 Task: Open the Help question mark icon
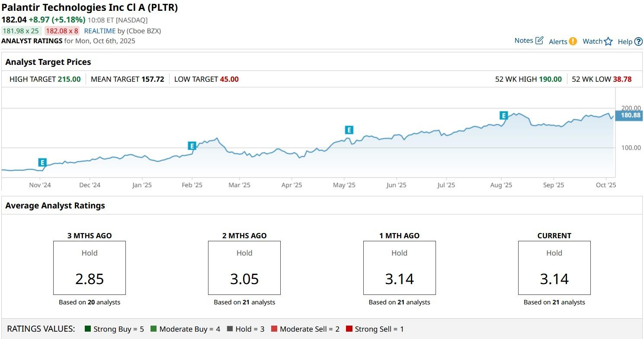[638, 42]
